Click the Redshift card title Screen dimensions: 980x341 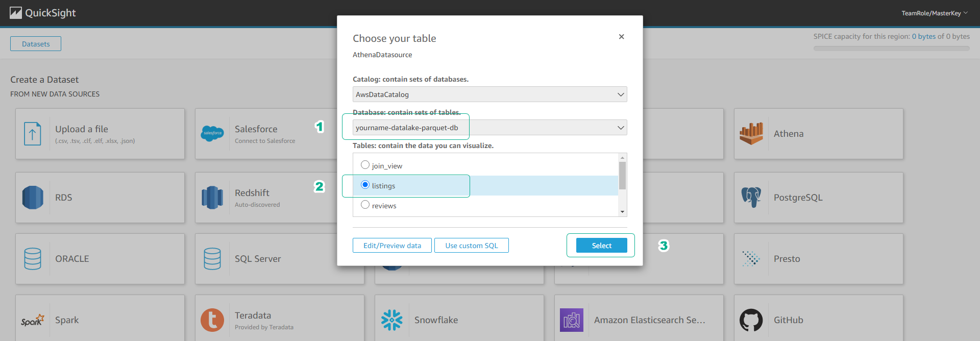pyautogui.click(x=252, y=193)
